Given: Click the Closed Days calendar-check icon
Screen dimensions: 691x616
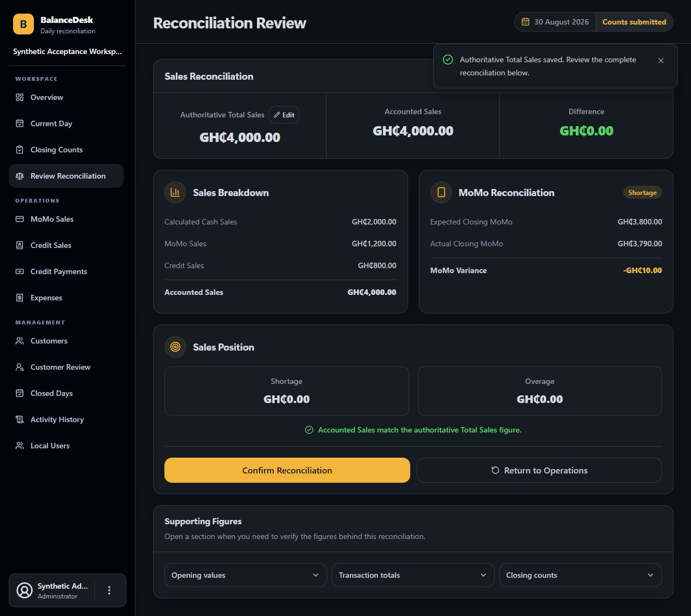Looking at the screenshot, I should click(20, 393).
